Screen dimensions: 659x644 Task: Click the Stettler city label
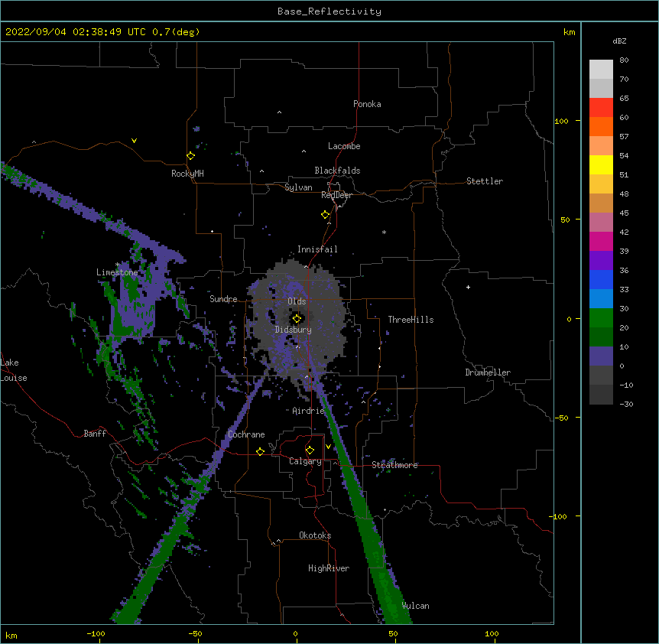click(x=485, y=181)
